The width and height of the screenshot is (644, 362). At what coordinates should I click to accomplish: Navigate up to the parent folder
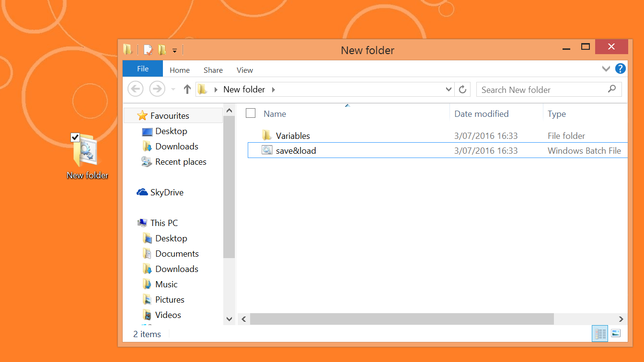187,89
